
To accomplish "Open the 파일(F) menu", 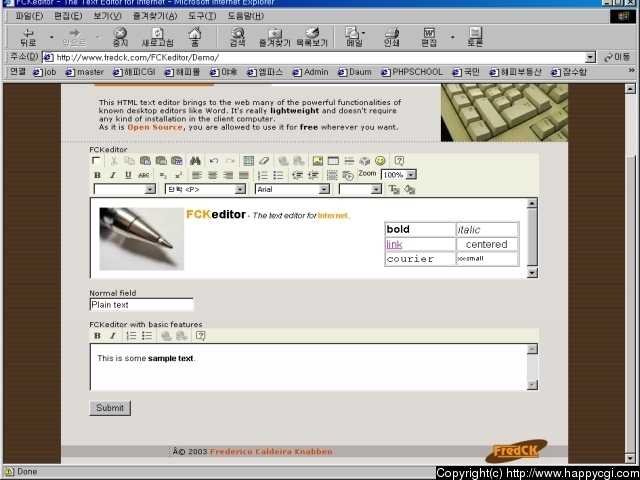I will tap(29, 16).
